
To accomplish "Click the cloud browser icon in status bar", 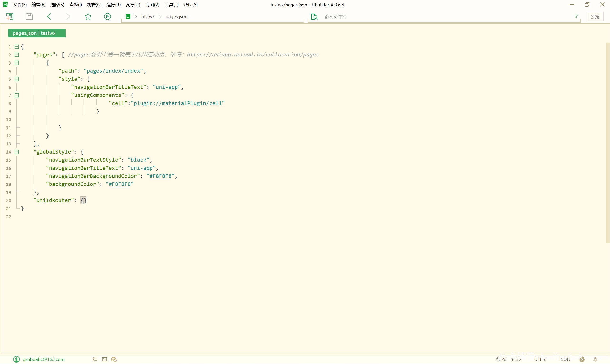I will pyautogui.click(x=114, y=359).
